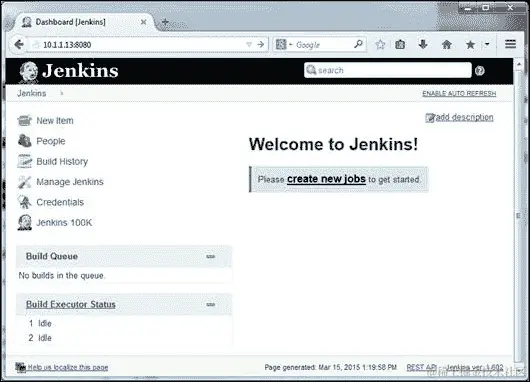This screenshot has height=382, width=530.
Task: Open the address bar history dropdown
Action: click(x=249, y=45)
